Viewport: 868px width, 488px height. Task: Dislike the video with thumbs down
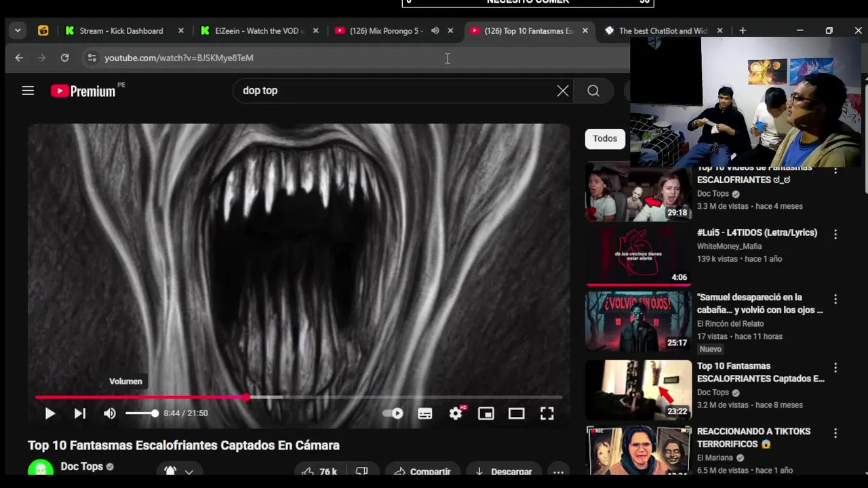click(x=362, y=472)
